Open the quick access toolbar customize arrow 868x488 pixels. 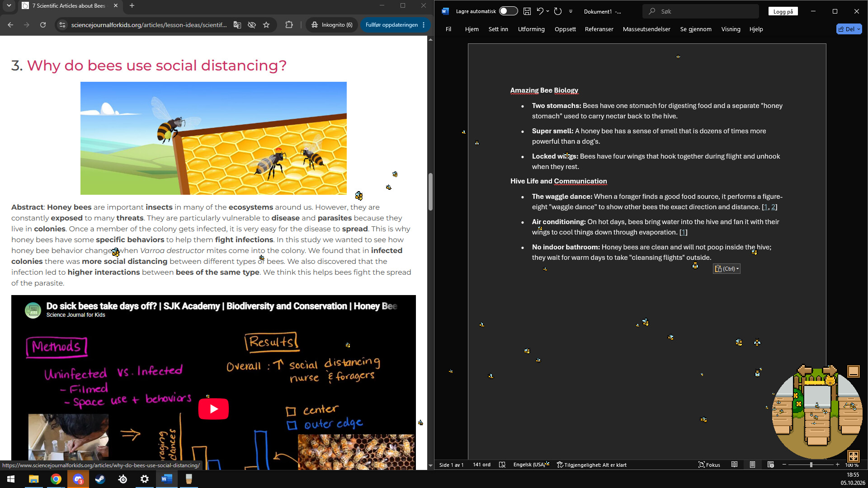571,11
